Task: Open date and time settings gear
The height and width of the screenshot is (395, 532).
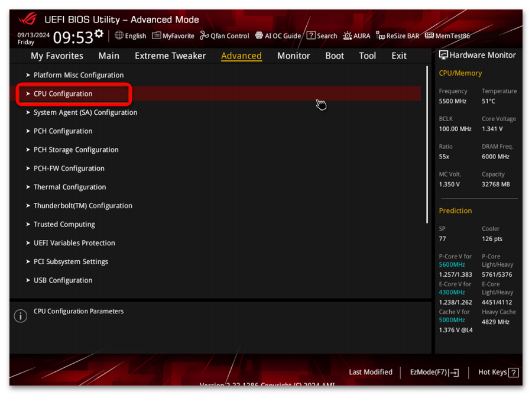Action: click(99, 33)
